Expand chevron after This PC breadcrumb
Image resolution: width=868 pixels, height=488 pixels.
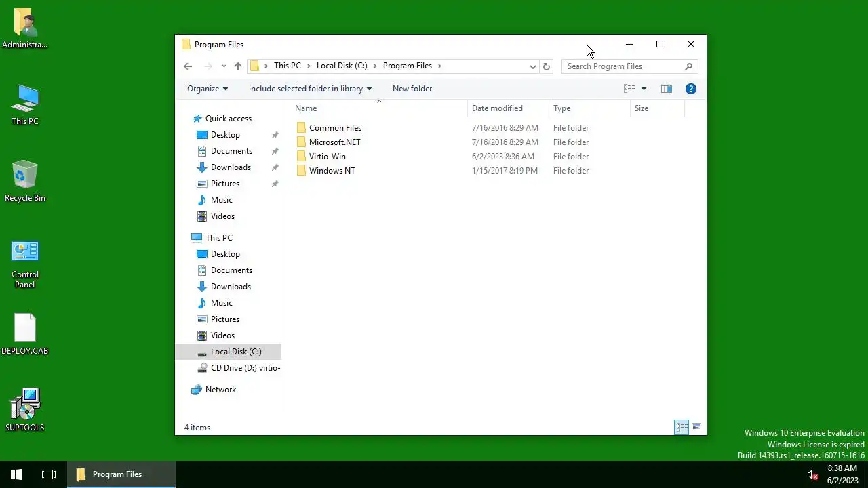309,66
